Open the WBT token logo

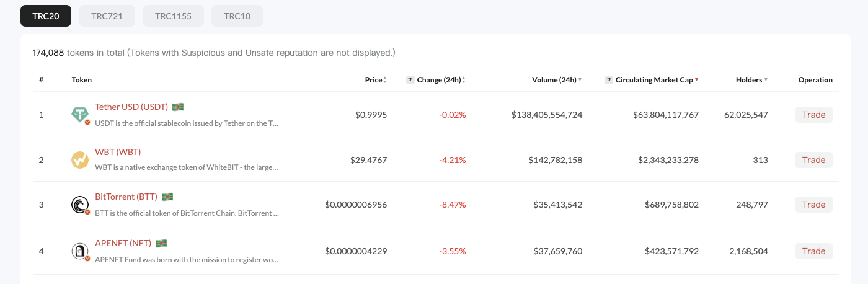(80, 160)
